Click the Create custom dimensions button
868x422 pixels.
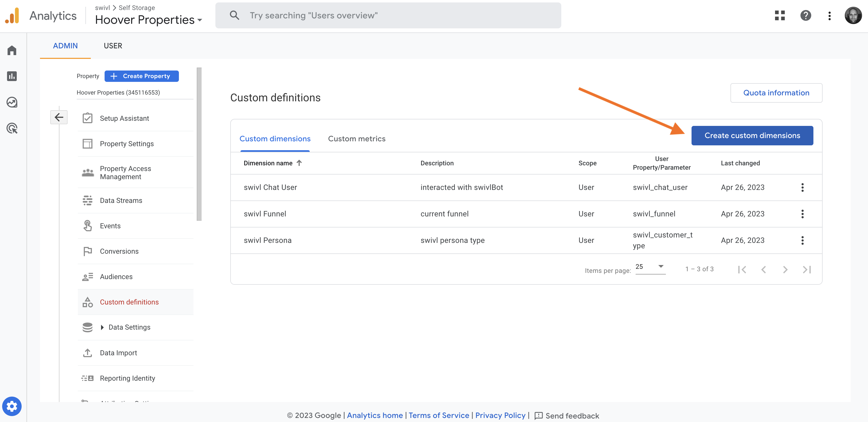click(x=752, y=135)
